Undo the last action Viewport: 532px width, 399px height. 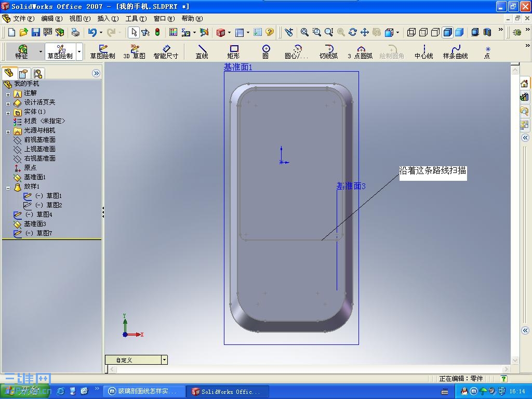92,32
